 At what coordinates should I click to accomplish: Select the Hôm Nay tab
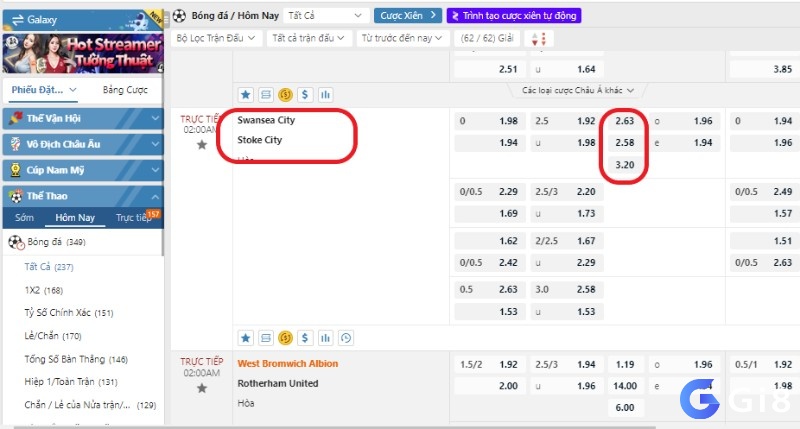pyautogui.click(x=75, y=218)
